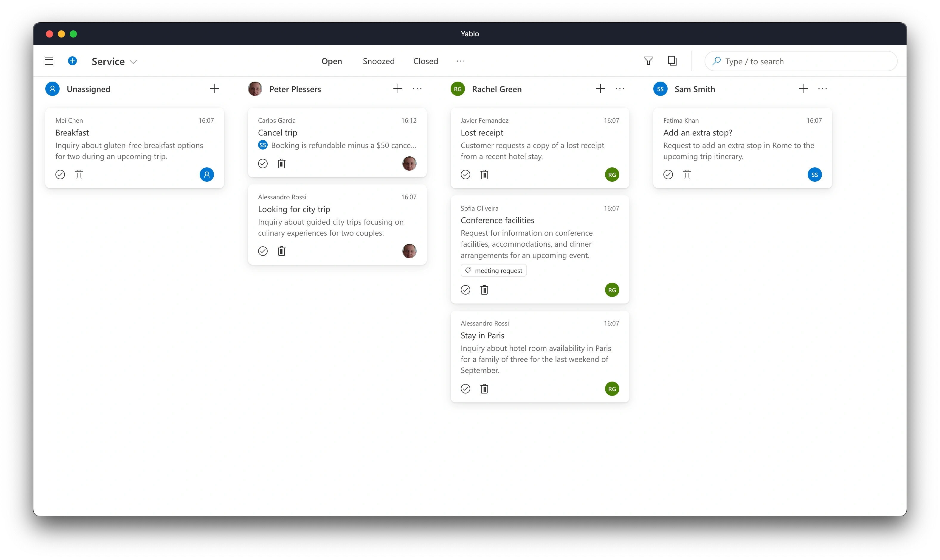
Task: Click the copy layout icon beside the filter
Action: 672,61
